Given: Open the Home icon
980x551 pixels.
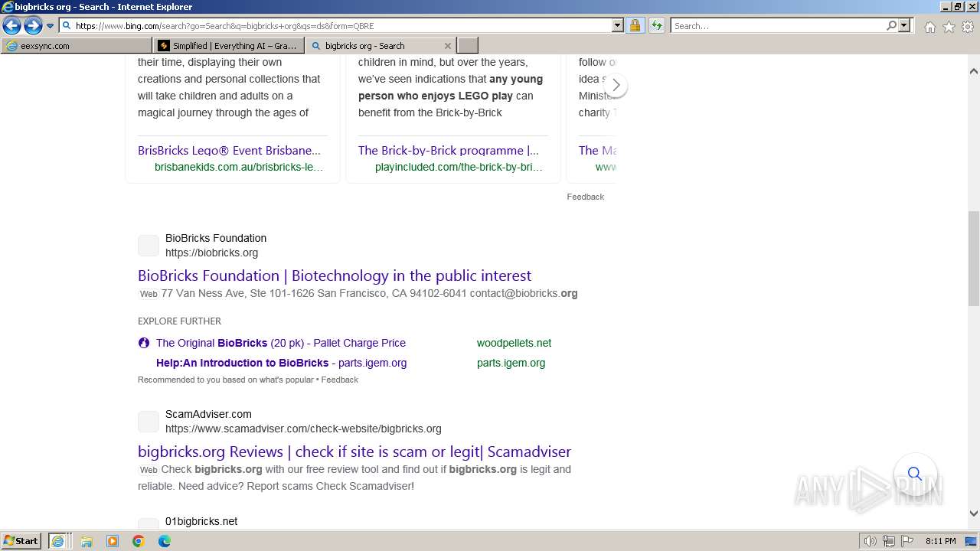Looking at the screenshot, I should coord(929,27).
